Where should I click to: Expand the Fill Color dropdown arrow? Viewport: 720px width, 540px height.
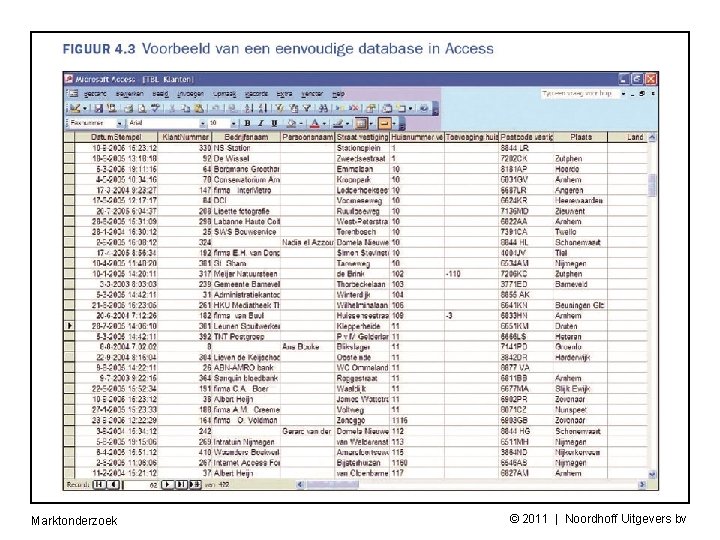[301, 124]
